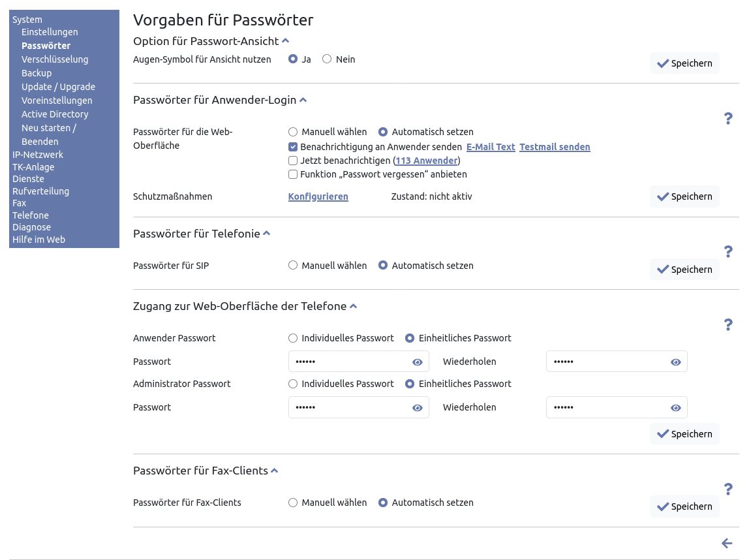Click Speichern button in Telefonie section
The height and width of the screenshot is (560, 751).
[684, 270]
